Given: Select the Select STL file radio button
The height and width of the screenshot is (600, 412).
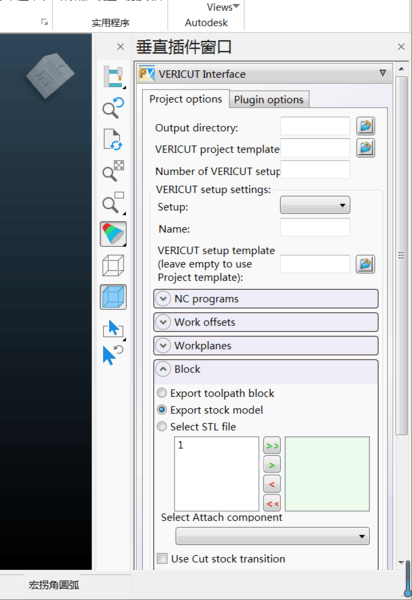Looking at the screenshot, I should (x=162, y=426).
